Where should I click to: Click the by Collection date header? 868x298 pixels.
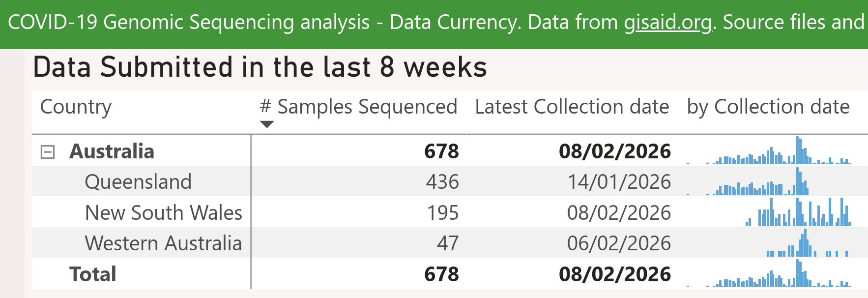[768, 107]
